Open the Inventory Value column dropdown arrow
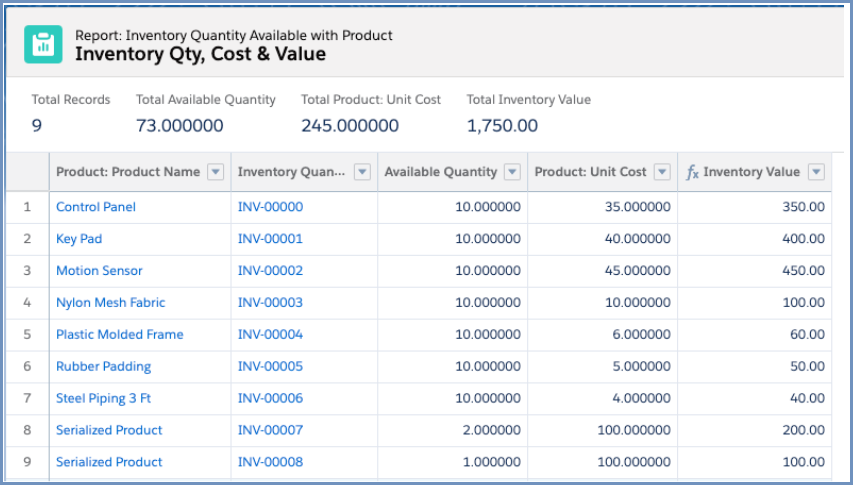The height and width of the screenshot is (485, 853). (x=816, y=172)
